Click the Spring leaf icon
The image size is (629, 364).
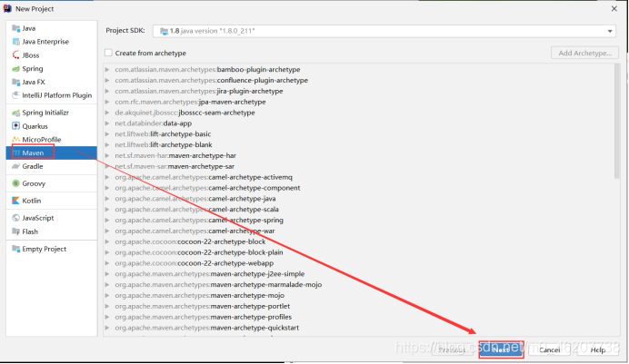point(16,69)
